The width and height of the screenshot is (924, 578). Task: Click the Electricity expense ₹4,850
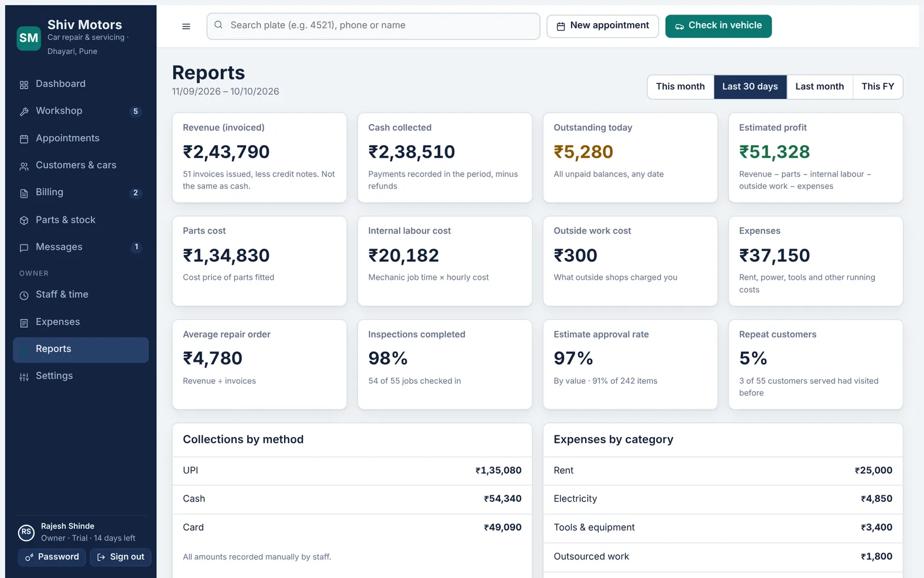(x=876, y=499)
